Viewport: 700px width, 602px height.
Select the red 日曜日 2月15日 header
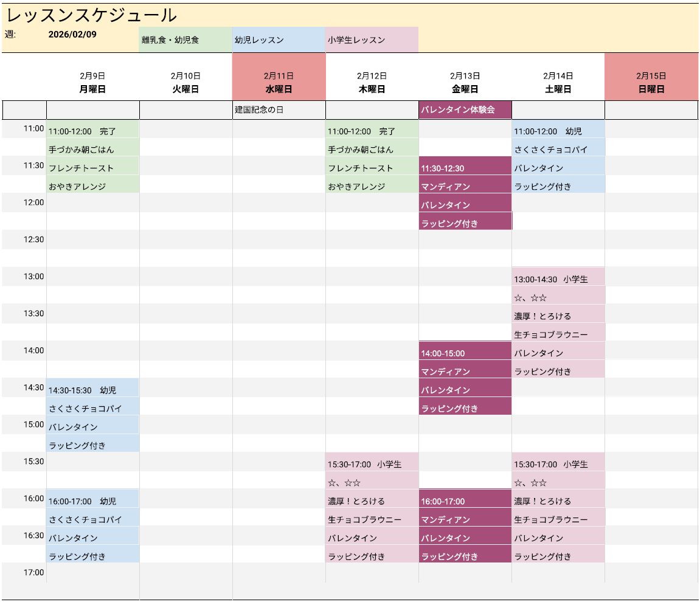point(651,83)
